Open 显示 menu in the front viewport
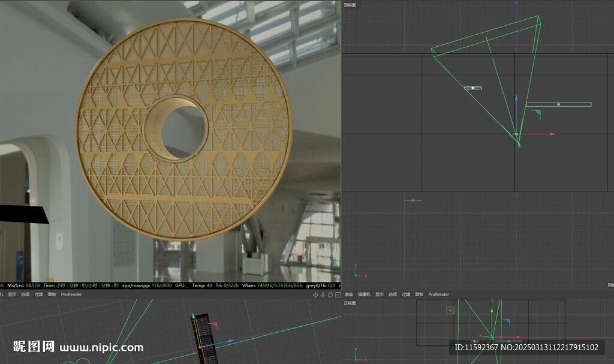 380,294
